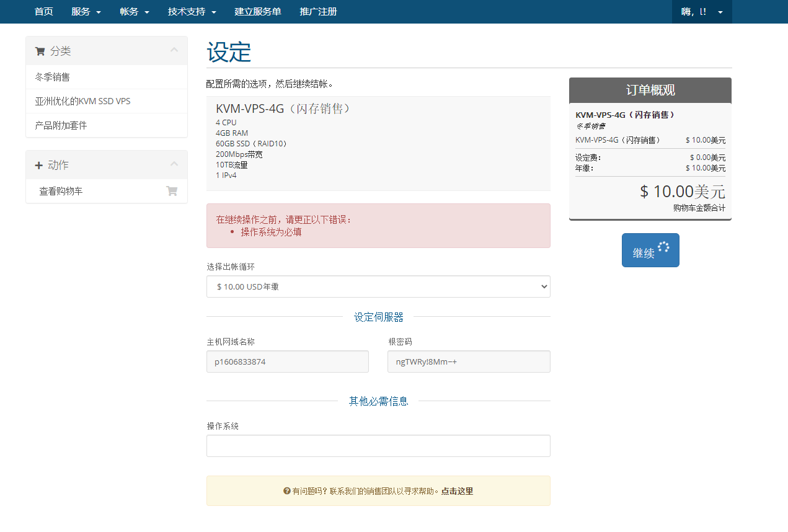This screenshot has height=532, width=788.
Task: Click the shopping cart icon beside 查看购物车
Action: [x=172, y=191]
